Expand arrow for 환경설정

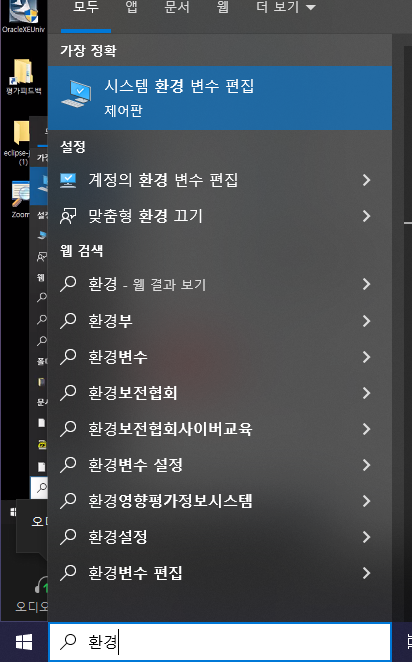pos(366,537)
